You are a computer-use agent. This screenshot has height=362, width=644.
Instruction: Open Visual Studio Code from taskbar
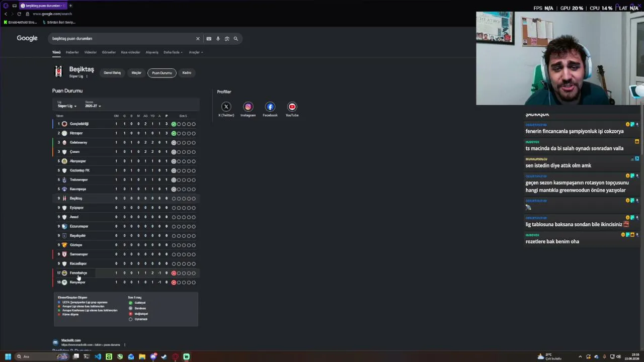pos(98,356)
